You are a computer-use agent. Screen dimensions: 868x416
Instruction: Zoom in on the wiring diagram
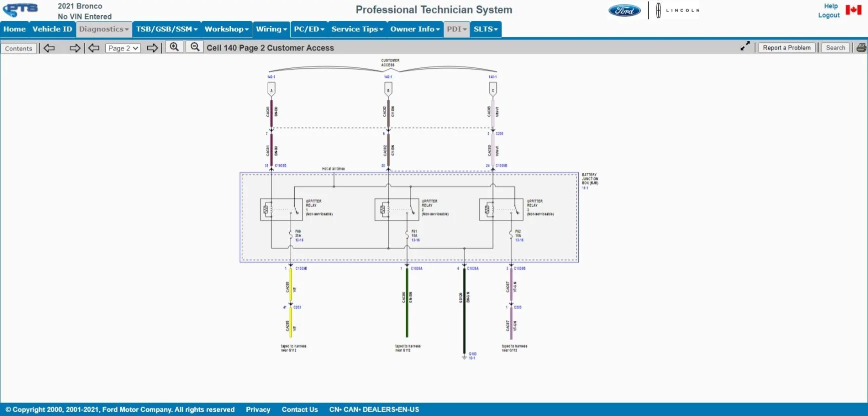(x=174, y=47)
